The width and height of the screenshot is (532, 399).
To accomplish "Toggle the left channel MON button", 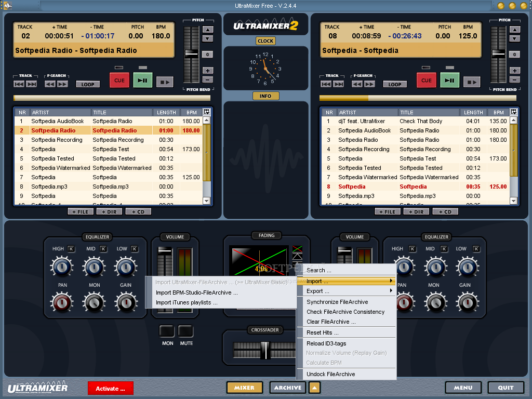I will pos(167,331).
